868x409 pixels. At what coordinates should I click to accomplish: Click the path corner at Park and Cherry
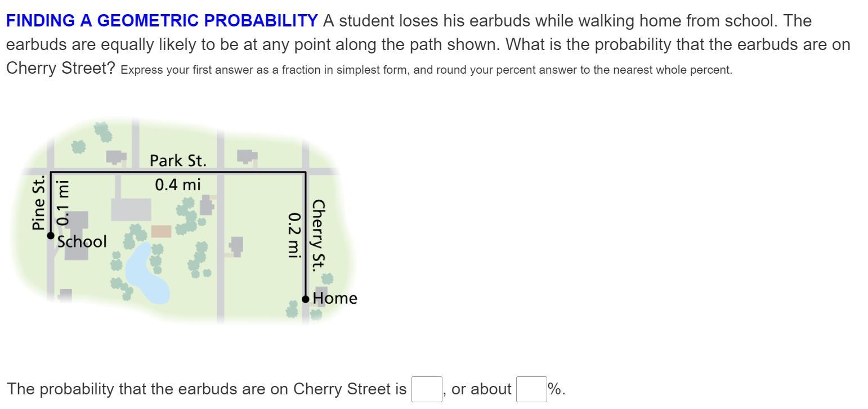(x=305, y=172)
